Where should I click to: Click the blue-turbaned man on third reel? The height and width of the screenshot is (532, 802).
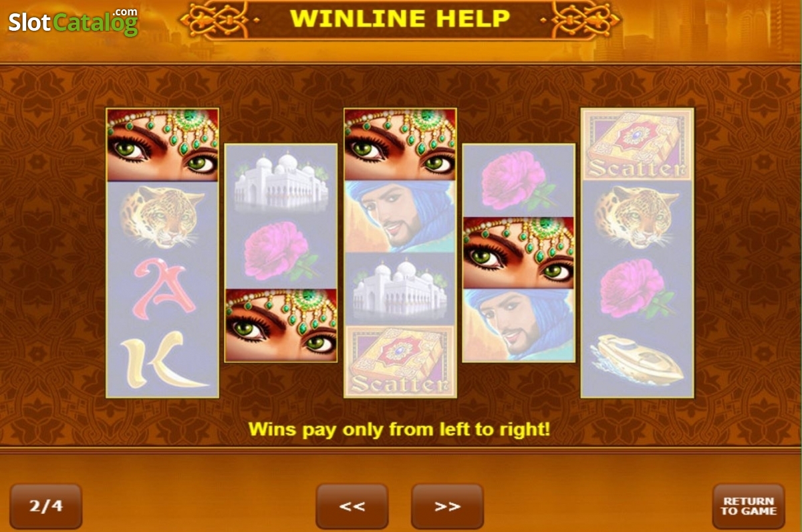[400, 217]
